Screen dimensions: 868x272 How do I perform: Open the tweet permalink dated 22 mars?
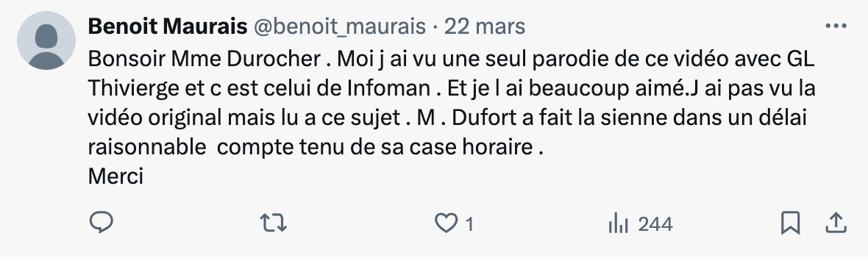tap(484, 26)
